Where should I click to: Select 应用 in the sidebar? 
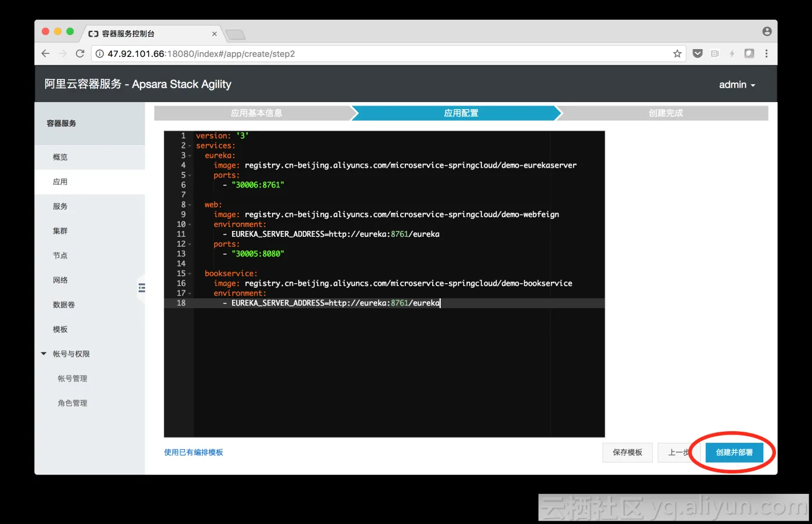click(x=89, y=182)
